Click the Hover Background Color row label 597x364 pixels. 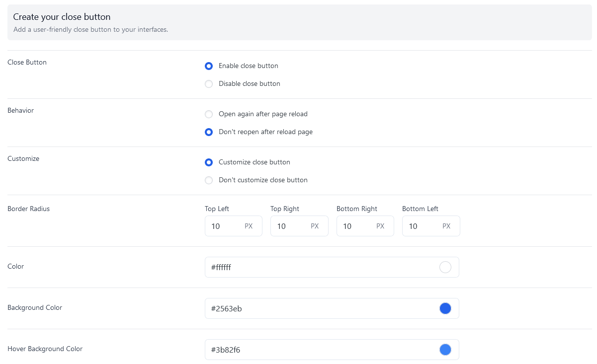click(x=45, y=349)
